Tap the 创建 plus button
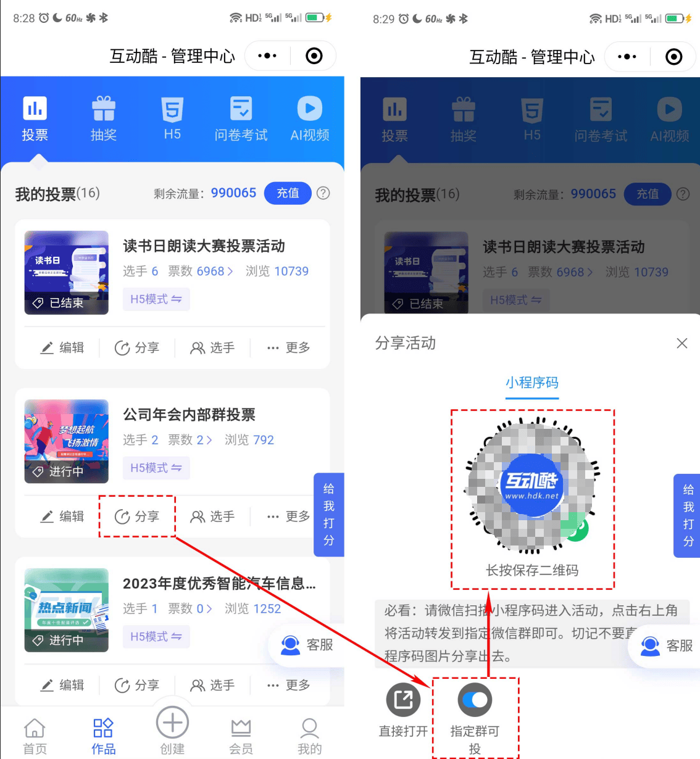The height and width of the screenshot is (759, 700). [172, 731]
